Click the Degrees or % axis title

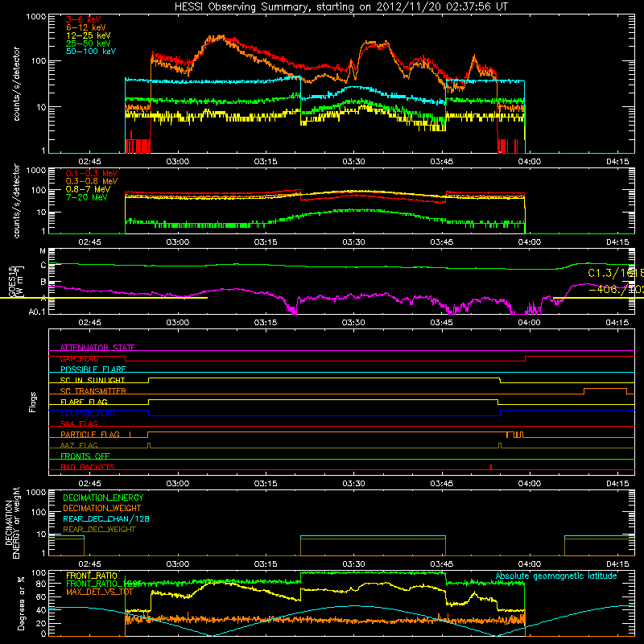[21, 603]
